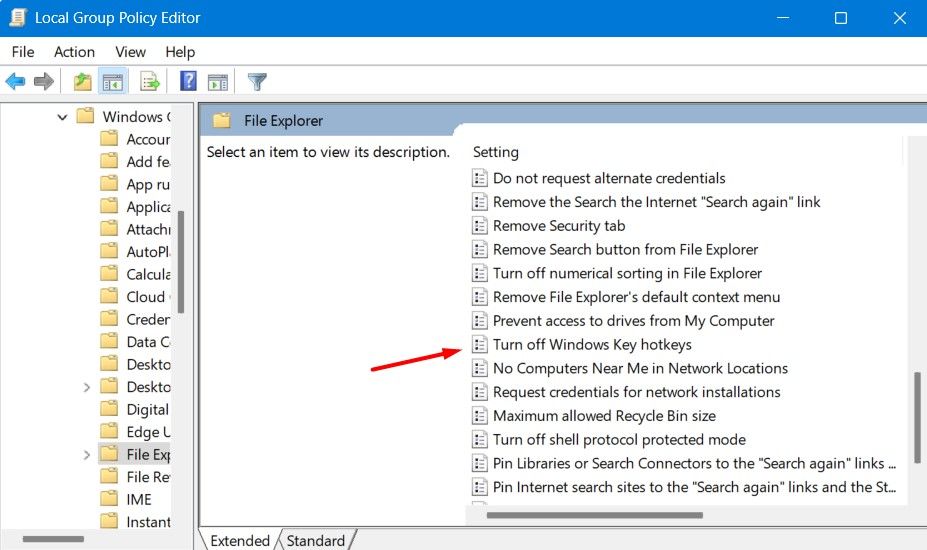Maximize the Local Group Policy Editor window

click(841, 18)
